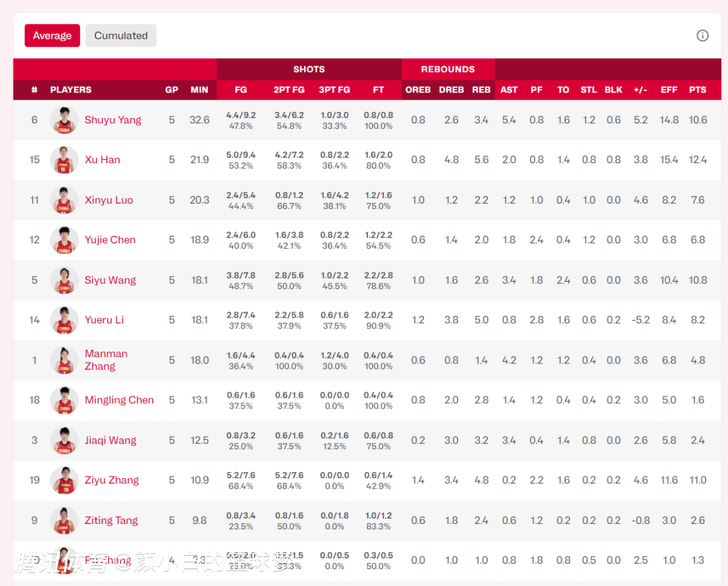Viewport: 728px width, 586px height.
Task: Open Shuyu Yang's player profile link
Action: click(x=113, y=120)
